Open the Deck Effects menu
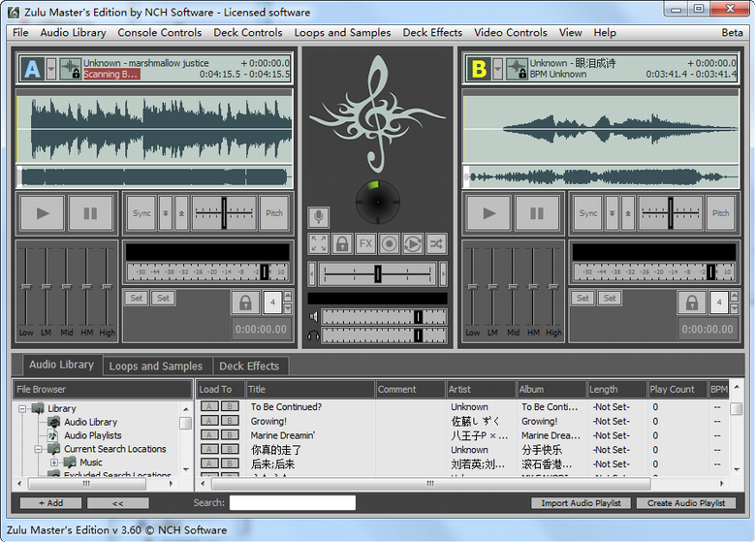This screenshot has height=543, width=756. (432, 32)
